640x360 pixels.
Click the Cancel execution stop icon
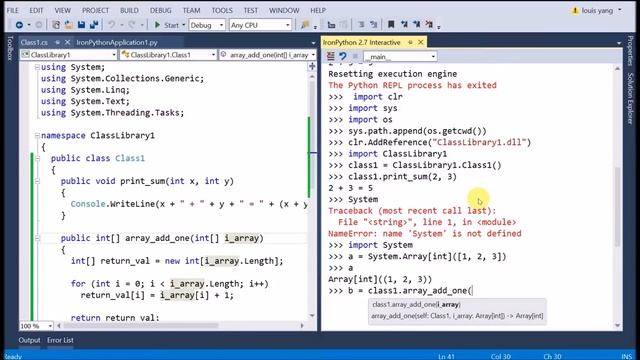355,56
